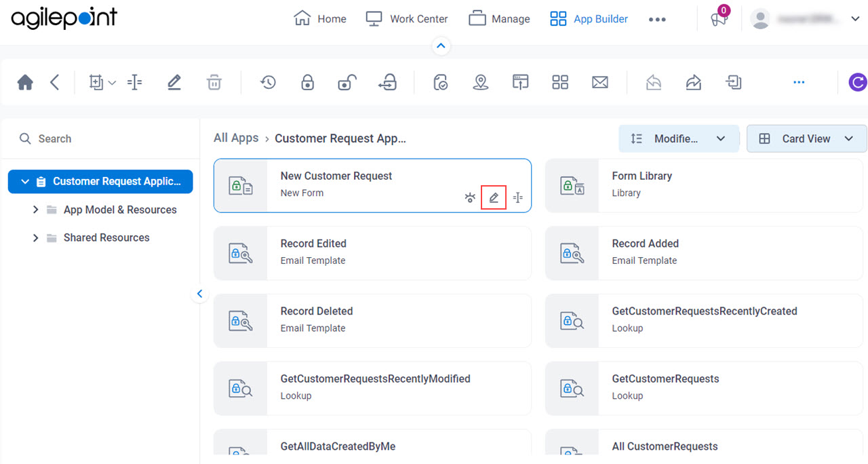This screenshot has height=464, width=868.
Task: Click the trash delete icon in toolbar
Action: (x=214, y=83)
